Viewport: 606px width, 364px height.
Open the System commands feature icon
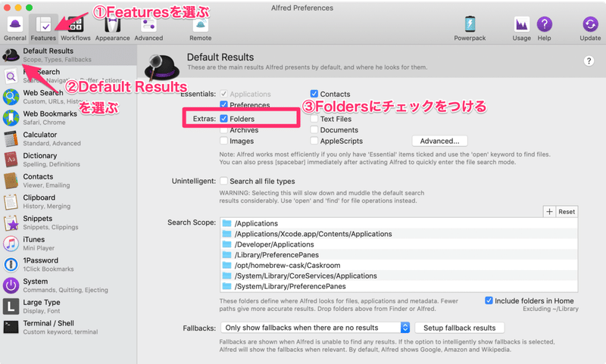pos(11,285)
